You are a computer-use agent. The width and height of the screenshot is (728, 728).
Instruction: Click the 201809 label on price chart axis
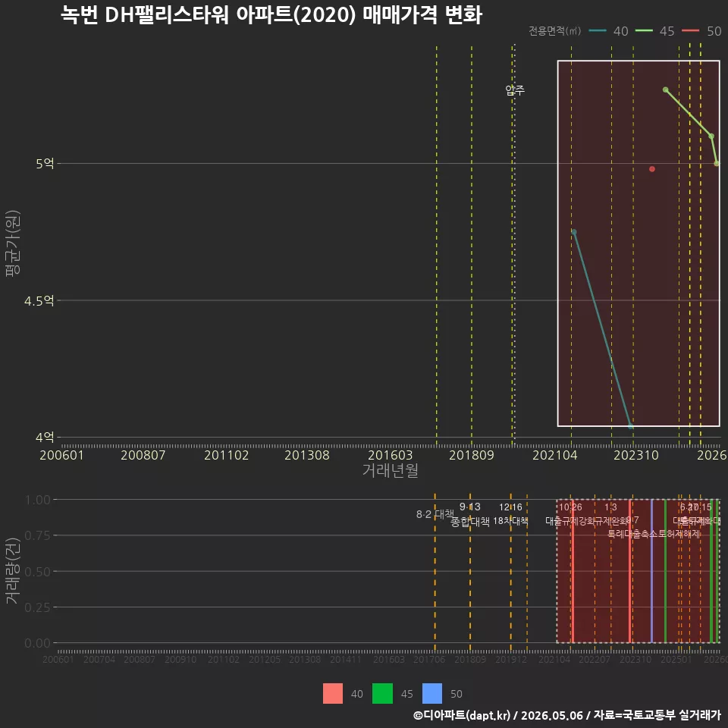pos(472,455)
